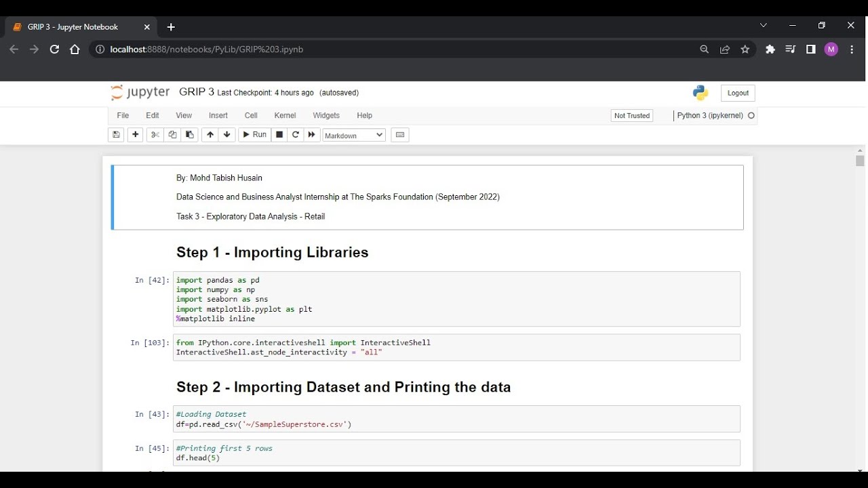868x488 pixels.
Task: Open the Cell menu
Action: (x=251, y=116)
